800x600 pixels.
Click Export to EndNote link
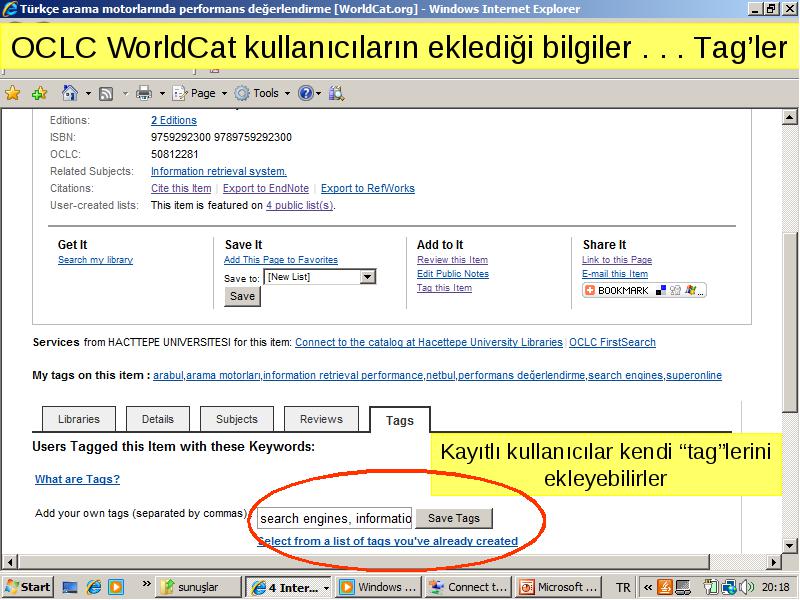coord(266,188)
